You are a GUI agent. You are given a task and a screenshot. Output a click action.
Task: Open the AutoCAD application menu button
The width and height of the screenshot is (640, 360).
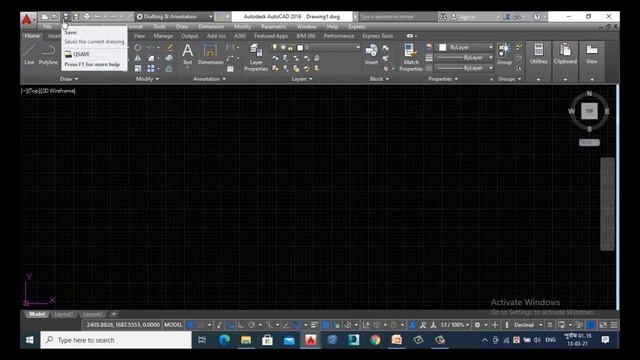[27, 19]
